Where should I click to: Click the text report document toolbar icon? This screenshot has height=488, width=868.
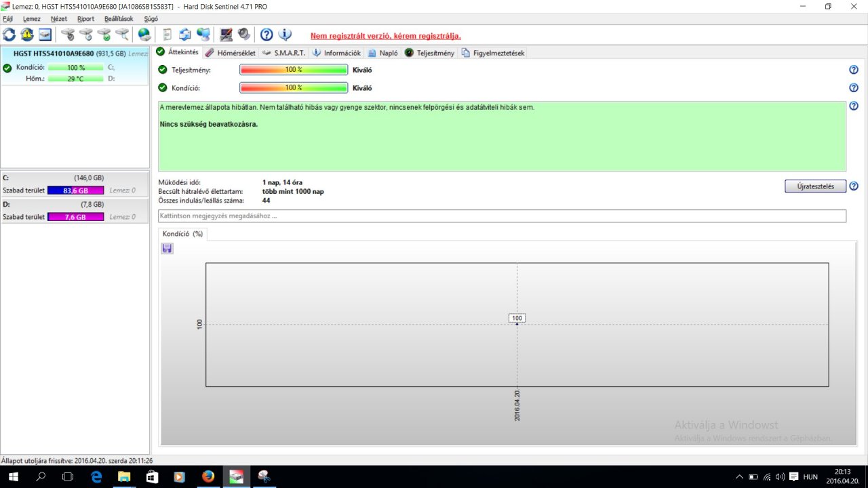pos(167,35)
